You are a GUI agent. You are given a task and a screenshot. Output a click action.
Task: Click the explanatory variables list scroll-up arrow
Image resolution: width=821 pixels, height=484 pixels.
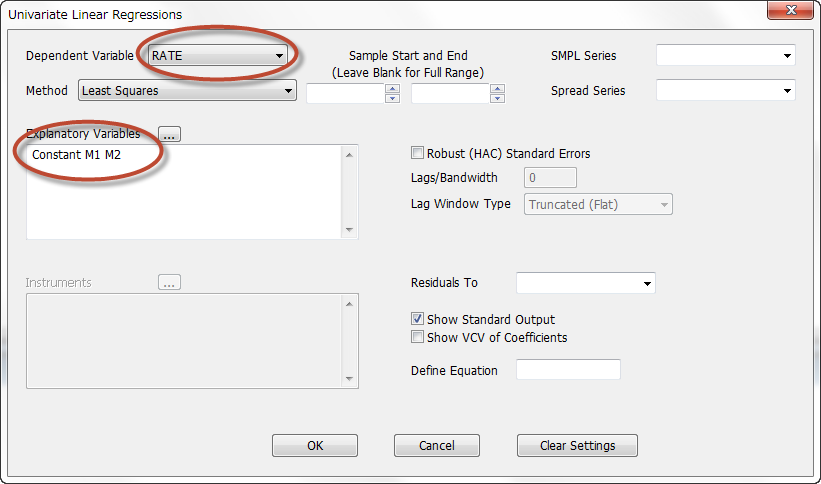[349, 155]
